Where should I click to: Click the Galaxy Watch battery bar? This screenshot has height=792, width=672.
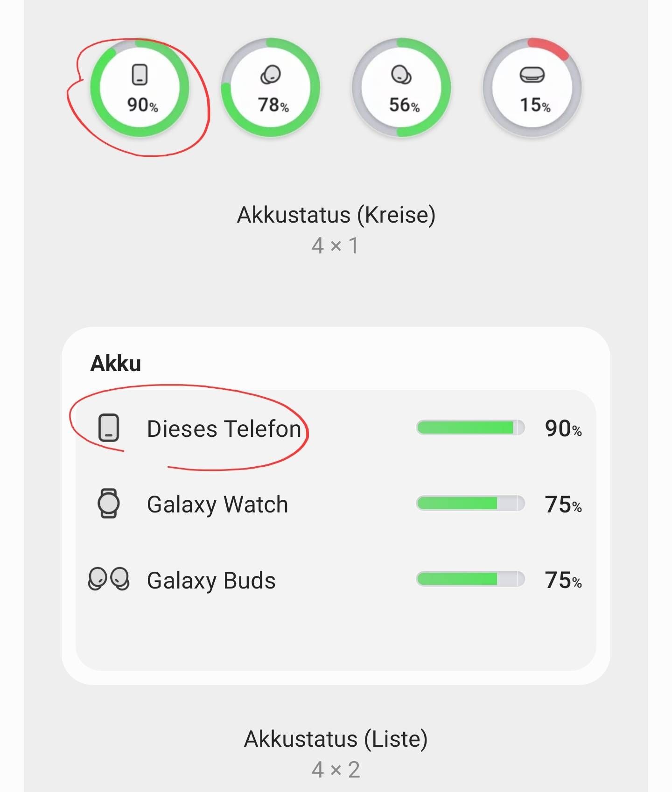pyautogui.click(x=470, y=504)
